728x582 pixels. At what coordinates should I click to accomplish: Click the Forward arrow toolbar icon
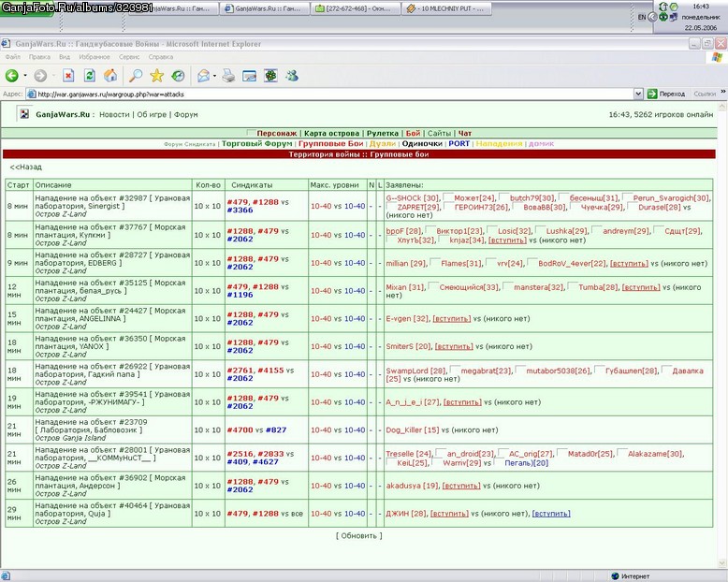coord(40,76)
